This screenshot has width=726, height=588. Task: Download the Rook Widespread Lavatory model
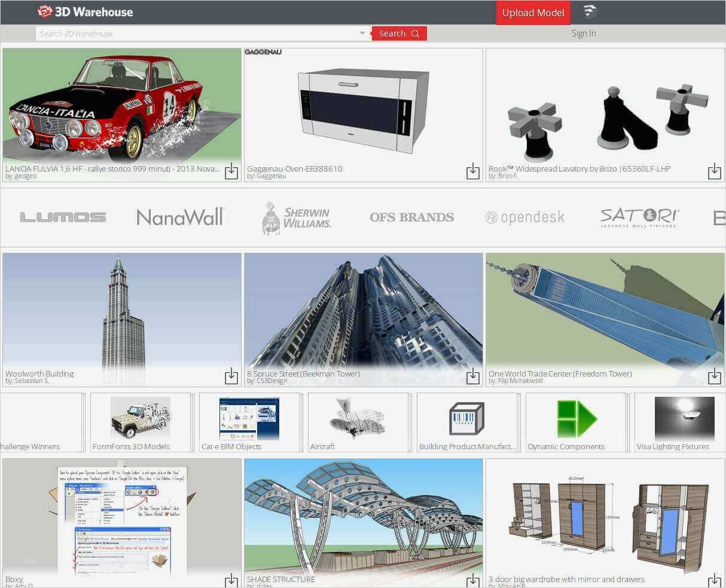tap(715, 171)
